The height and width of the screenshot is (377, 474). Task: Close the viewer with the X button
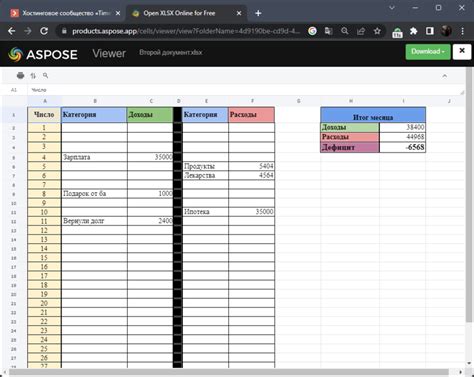462,51
